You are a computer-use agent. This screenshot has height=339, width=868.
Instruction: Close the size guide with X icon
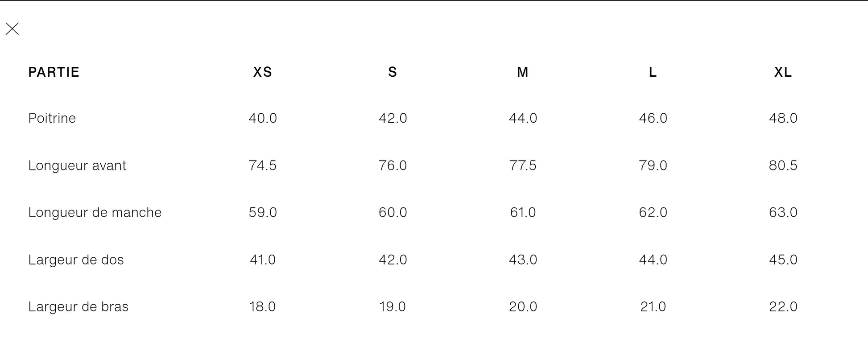12,29
